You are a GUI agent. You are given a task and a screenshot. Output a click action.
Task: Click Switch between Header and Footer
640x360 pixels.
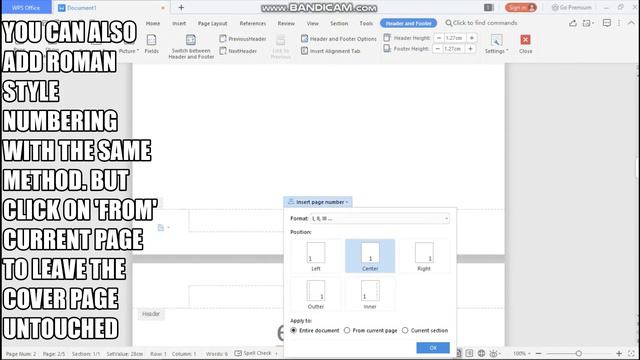coord(191,47)
